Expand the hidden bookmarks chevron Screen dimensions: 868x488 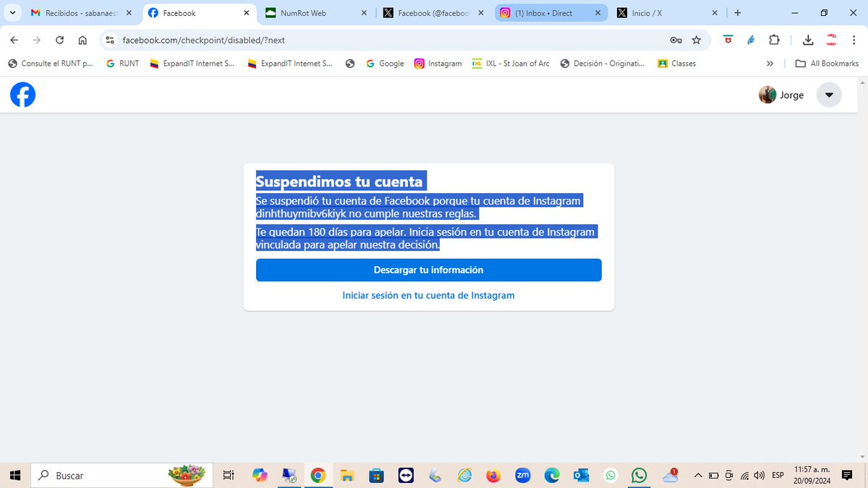pyautogui.click(x=770, y=64)
